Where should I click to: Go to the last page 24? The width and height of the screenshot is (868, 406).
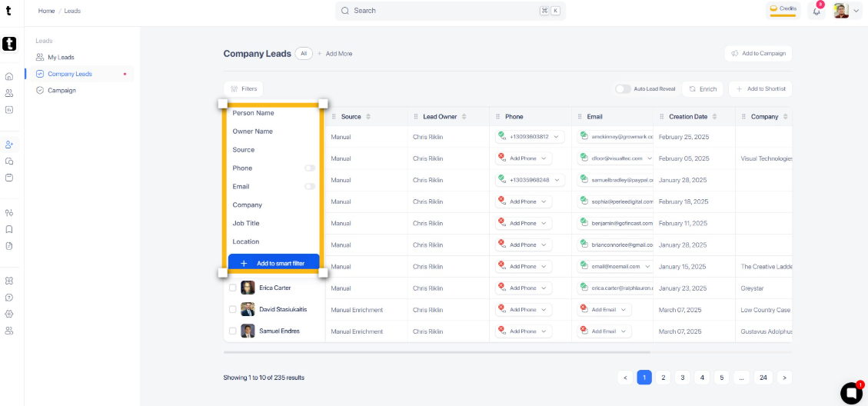763,378
